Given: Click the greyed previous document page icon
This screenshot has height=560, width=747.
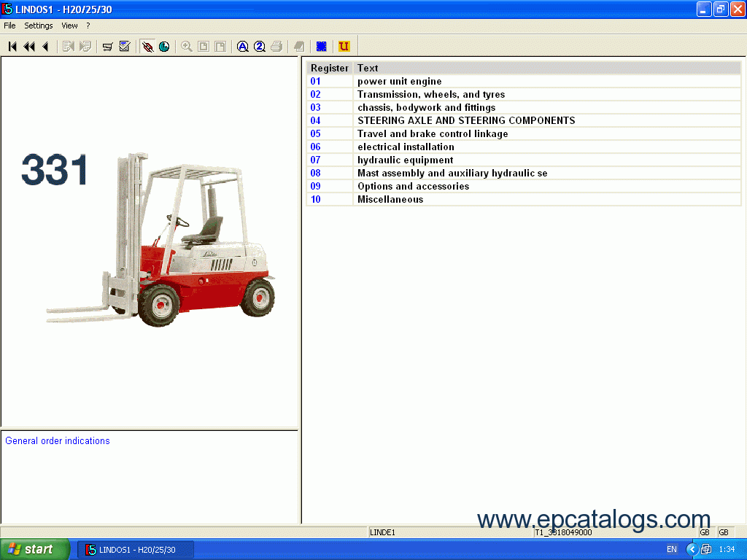Looking at the screenshot, I should point(68,46).
